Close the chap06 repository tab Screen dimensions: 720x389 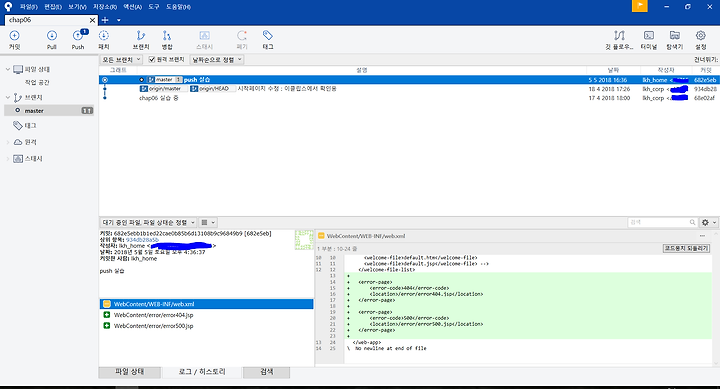pos(92,20)
